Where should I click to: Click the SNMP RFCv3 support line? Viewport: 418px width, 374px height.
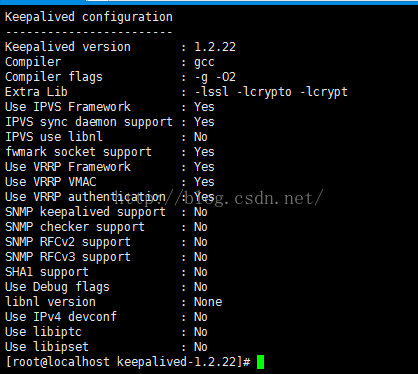(106, 257)
